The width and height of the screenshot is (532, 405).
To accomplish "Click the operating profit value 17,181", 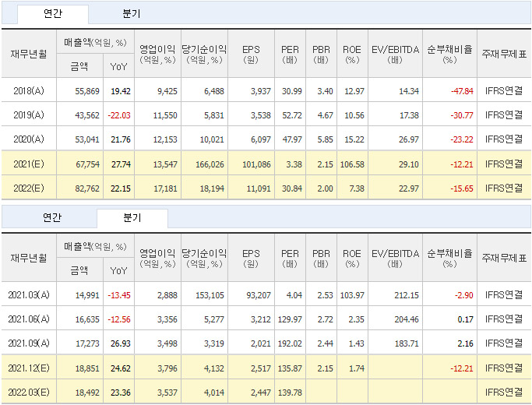I will [165, 188].
